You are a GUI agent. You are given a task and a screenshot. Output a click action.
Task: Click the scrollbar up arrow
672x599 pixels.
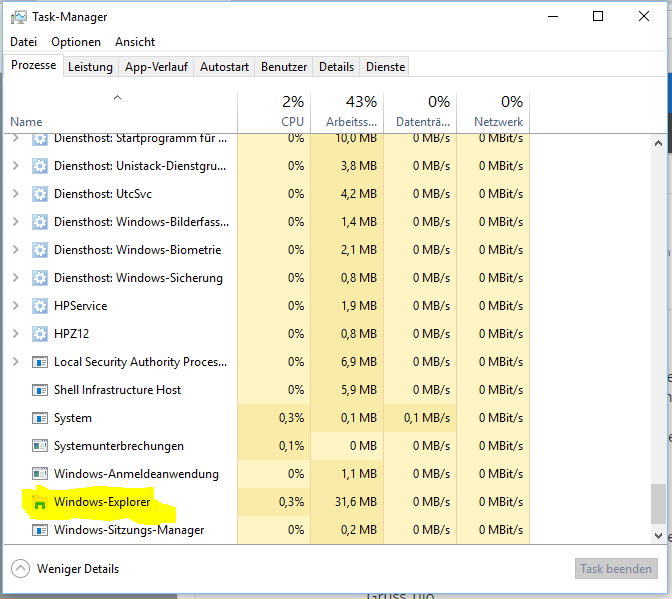tap(659, 143)
